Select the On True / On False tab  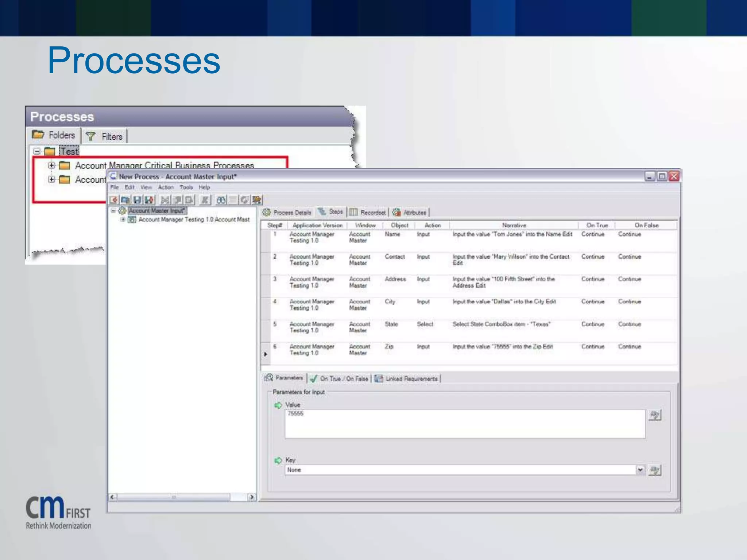click(339, 379)
